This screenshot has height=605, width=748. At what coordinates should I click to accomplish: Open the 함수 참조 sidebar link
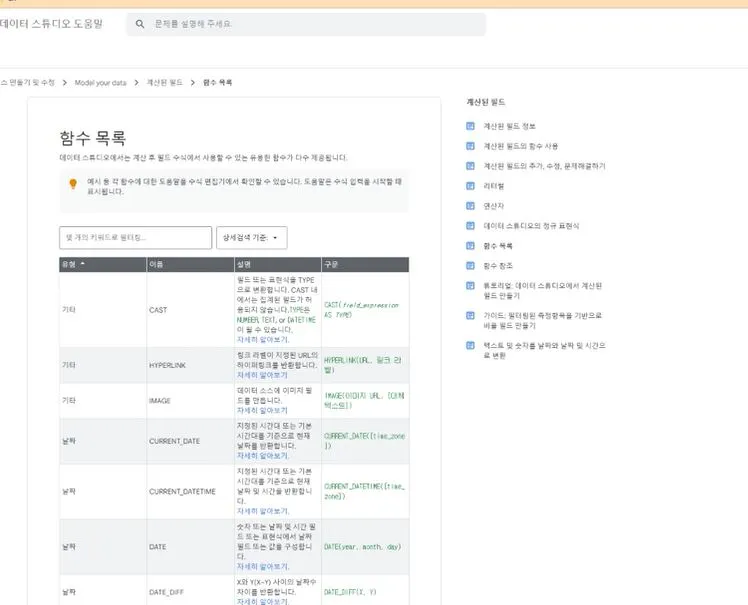click(x=498, y=266)
